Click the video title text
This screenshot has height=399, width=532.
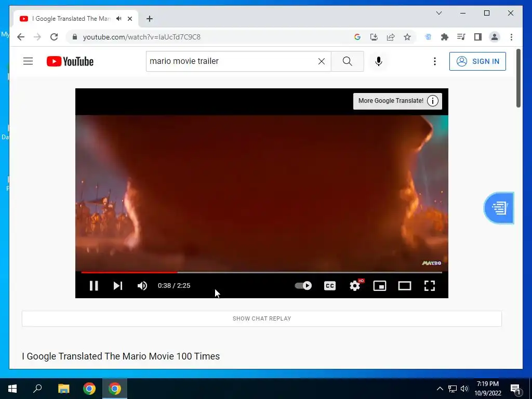click(x=121, y=356)
